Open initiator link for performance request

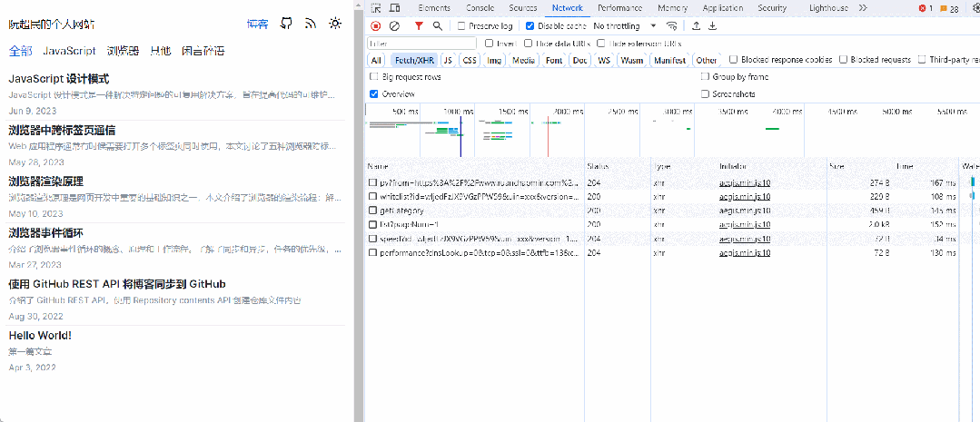pyautogui.click(x=745, y=253)
